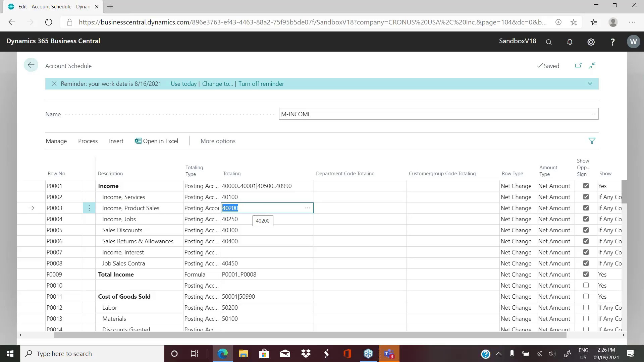Screen dimensions: 644x362
Task: Open Microsoft Teams from the taskbar
Action: [x=389, y=353]
